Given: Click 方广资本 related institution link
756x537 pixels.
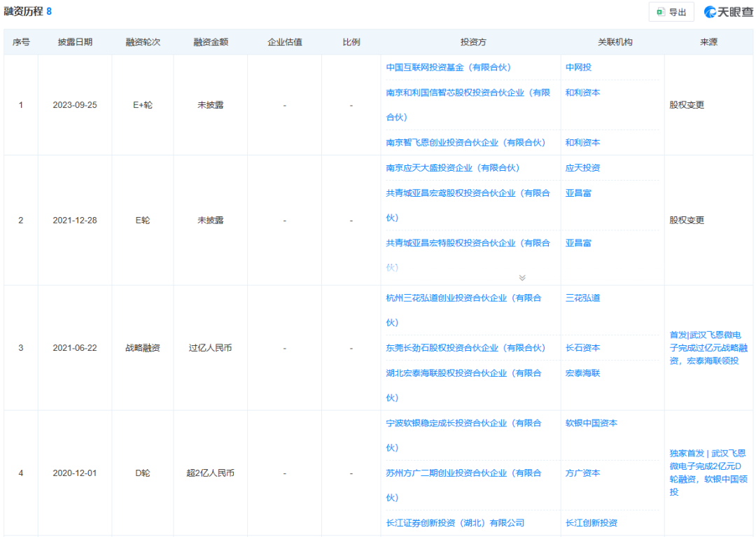Looking at the screenshot, I should tap(582, 473).
